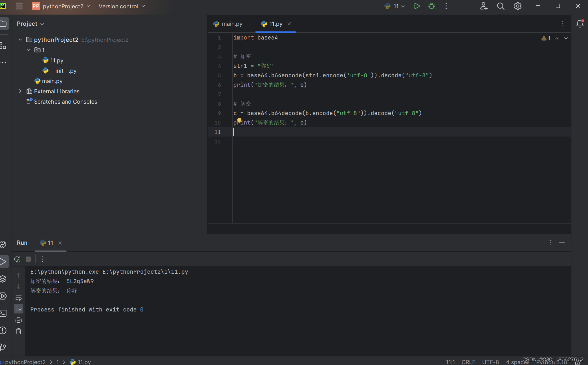588x365 pixels.
Task: Run the current script with green play icon
Action: (x=417, y=6)
